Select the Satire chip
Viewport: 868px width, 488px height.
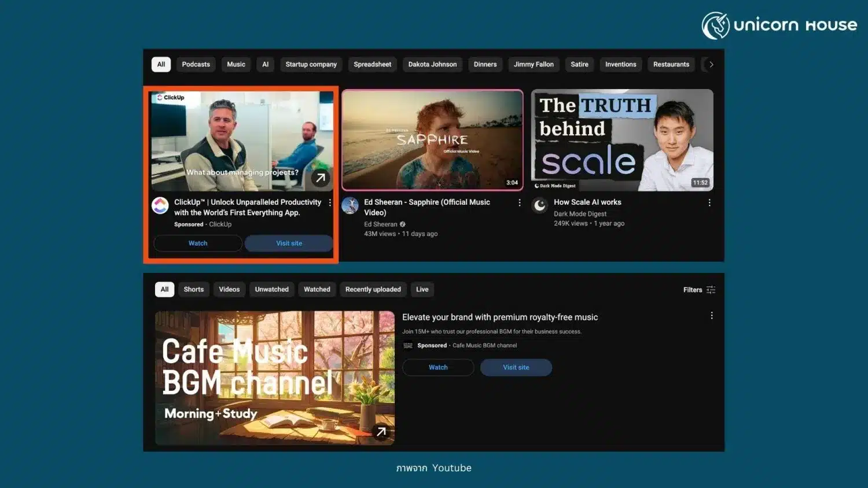tap(579, 64)
